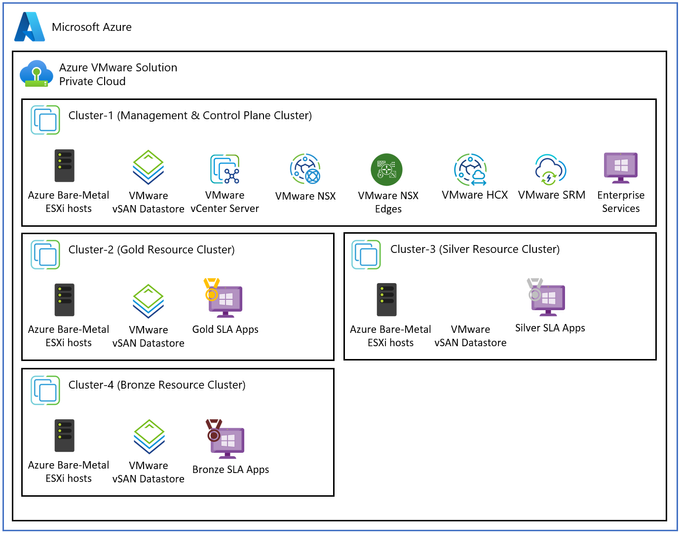680x533 pixels.
Task: Click 'VMware vSAN Datastore' label in Cluster-3
Action: click(x=471, y=336)
